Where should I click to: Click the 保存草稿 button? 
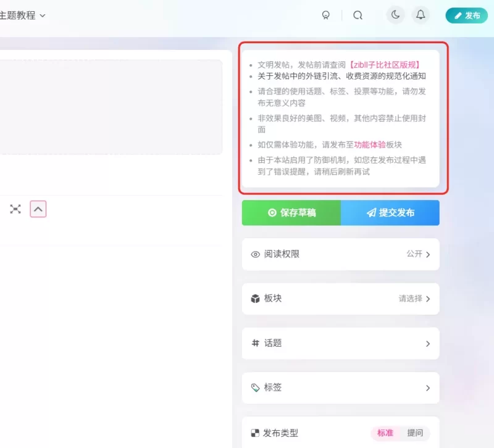coord(291,213)
